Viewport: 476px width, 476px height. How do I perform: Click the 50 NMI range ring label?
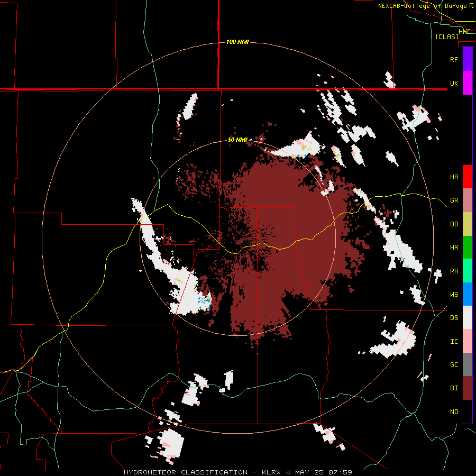pos(237,140)
